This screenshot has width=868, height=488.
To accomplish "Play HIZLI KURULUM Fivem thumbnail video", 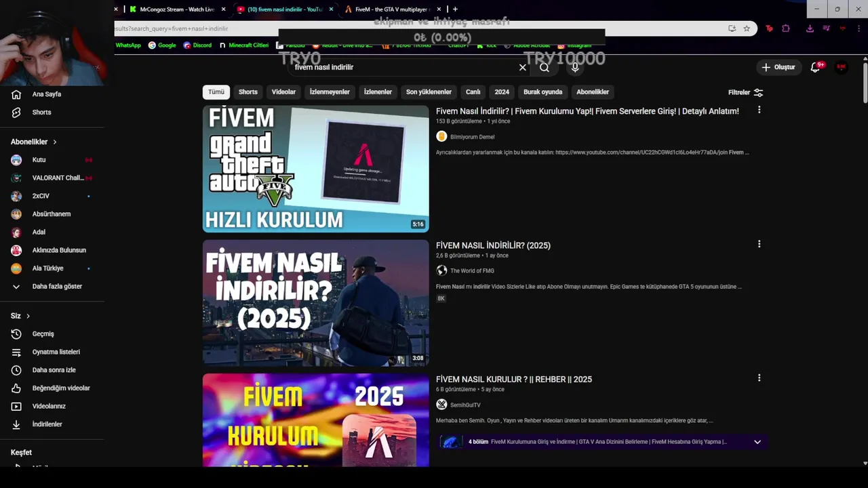I will [316, 169].
